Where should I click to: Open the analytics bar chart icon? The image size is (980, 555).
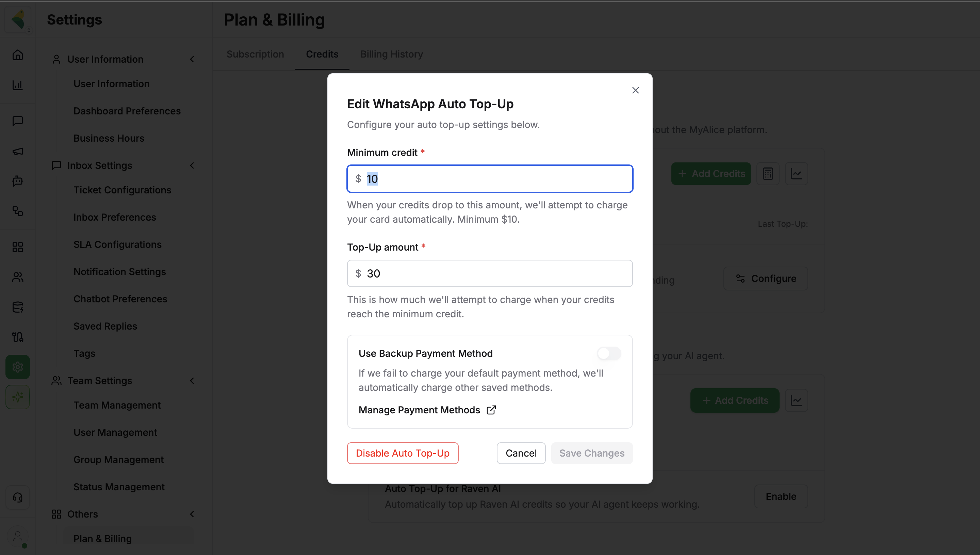[17, 85]
